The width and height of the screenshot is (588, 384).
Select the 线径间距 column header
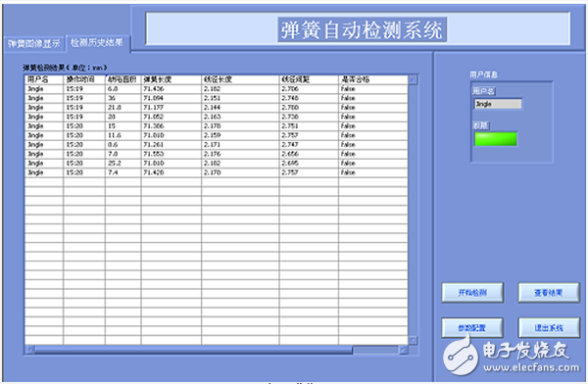click(x=309, y=79)
